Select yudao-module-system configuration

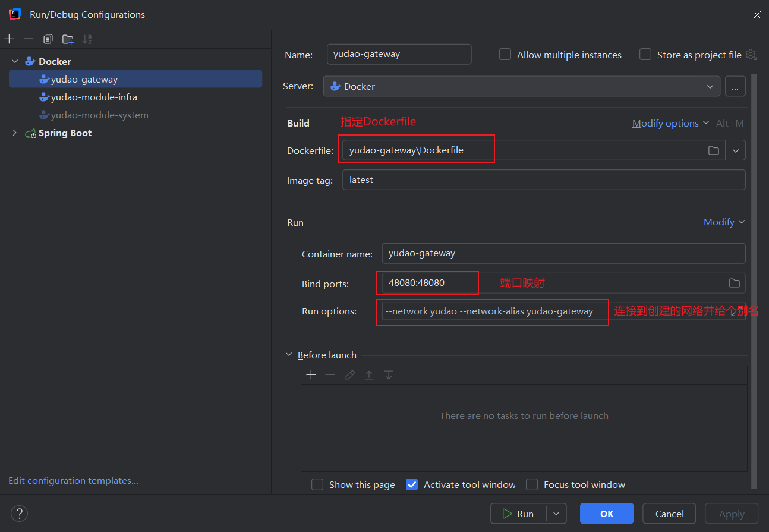tap(135, 115)
